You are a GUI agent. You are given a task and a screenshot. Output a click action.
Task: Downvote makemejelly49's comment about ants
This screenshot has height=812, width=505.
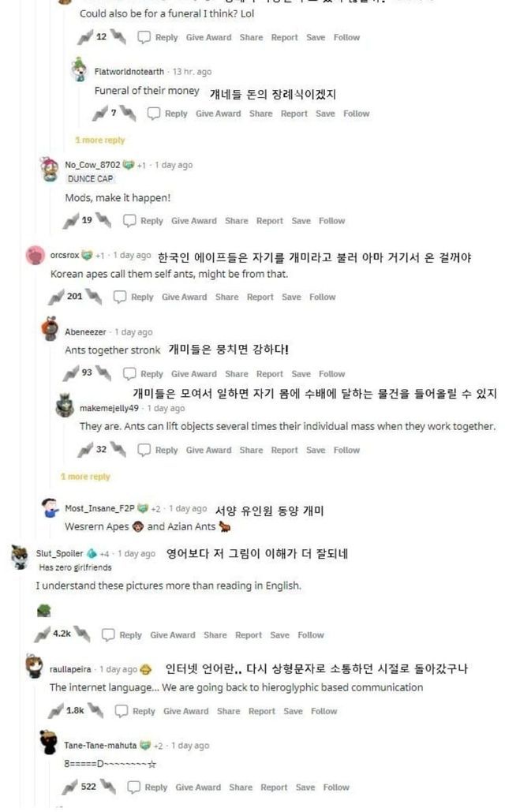point(118,450)
